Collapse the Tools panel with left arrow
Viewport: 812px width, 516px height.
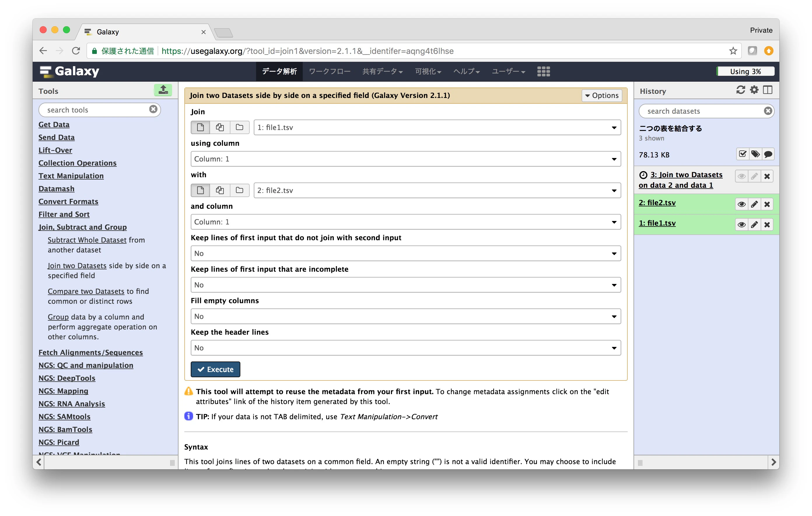[39, 462]
